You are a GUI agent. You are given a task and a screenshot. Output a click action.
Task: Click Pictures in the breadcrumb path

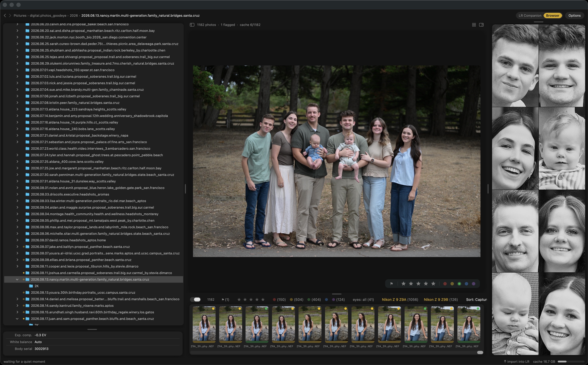(20, 15)
